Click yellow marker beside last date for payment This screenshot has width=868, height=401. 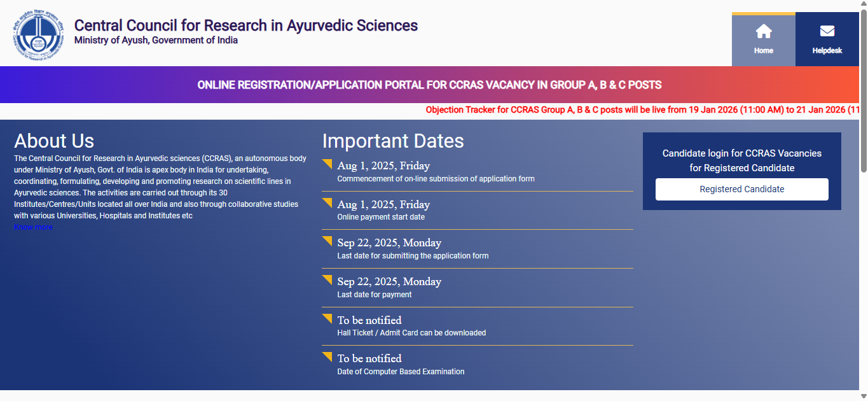coord(327,279)
